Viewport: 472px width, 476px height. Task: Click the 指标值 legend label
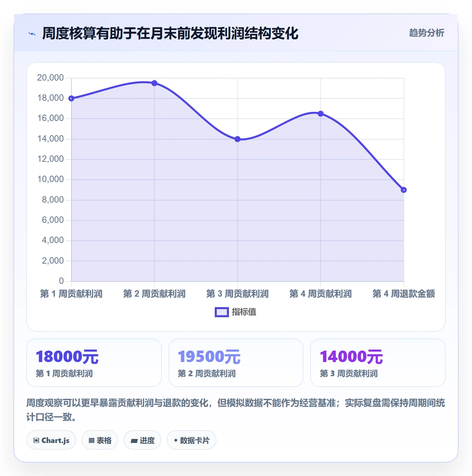(x=244, y=312)
